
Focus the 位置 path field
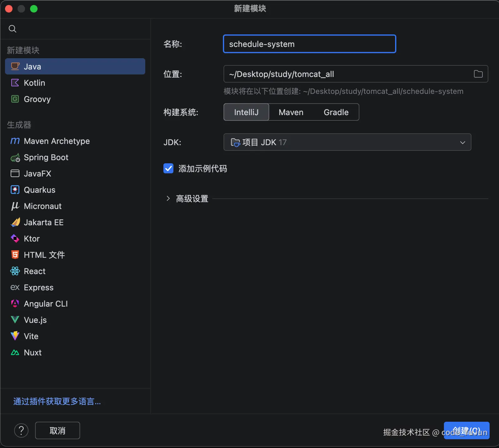pyautogui.click(x=356, y=74)
